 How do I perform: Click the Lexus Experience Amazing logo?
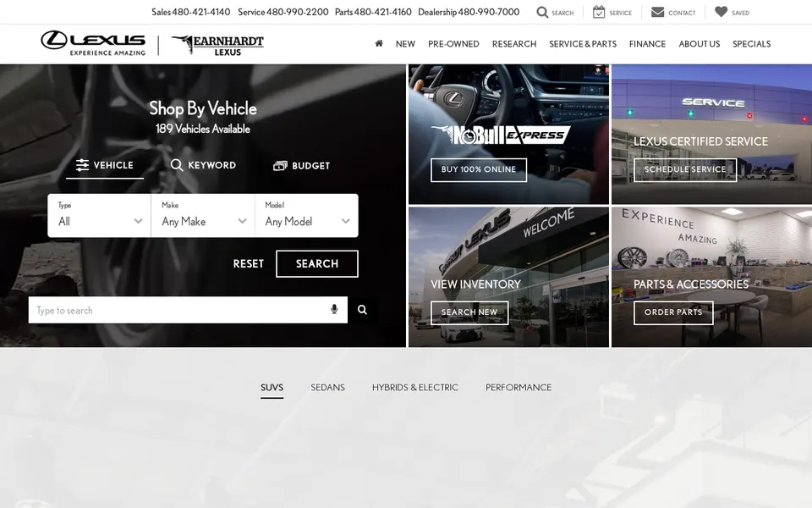[x=93, y=43]
